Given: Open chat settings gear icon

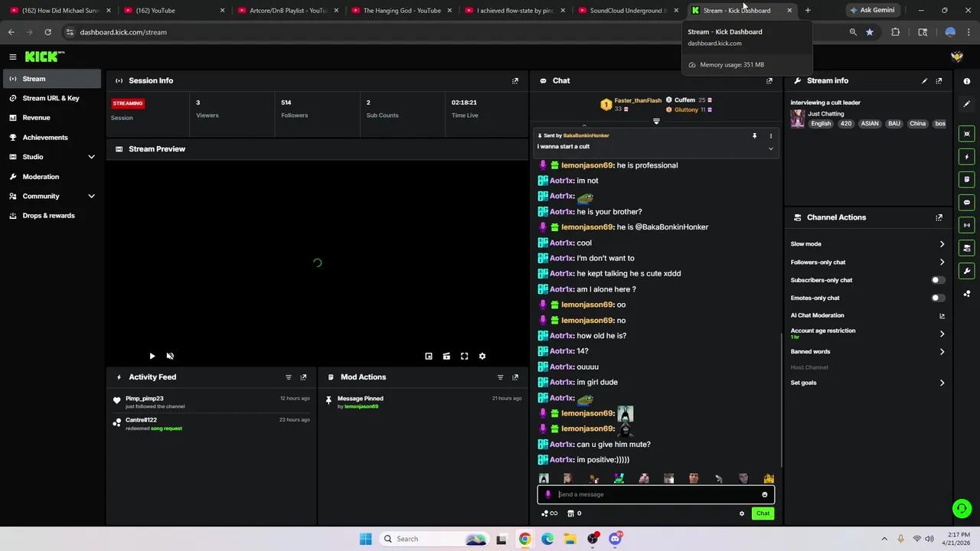Looking at the screenshot, I should click(x=742, y=514).
